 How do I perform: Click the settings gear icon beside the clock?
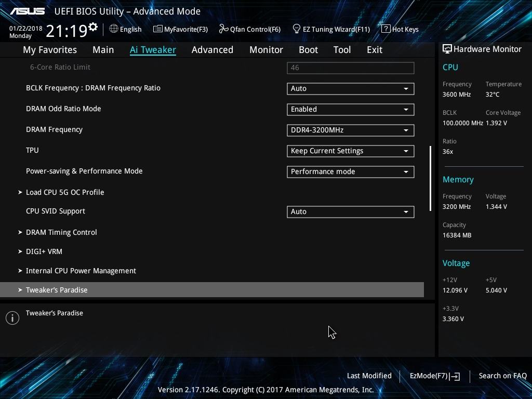(x=93, y=27)
